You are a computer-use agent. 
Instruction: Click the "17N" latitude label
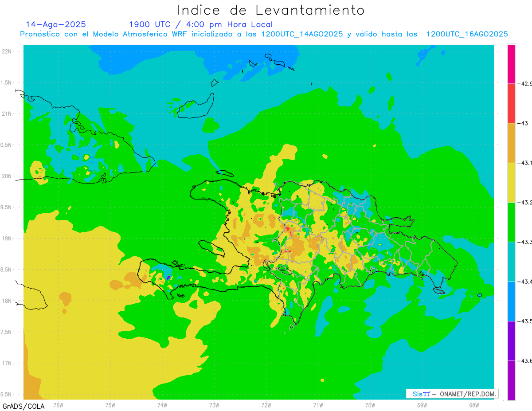tap(7, 363)
